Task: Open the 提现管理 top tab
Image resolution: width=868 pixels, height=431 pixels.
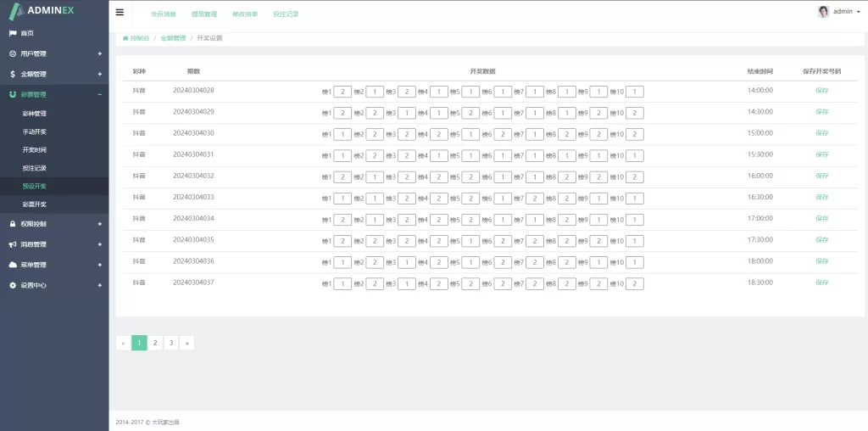Action: pyautogui.click(x=204, y=14)
